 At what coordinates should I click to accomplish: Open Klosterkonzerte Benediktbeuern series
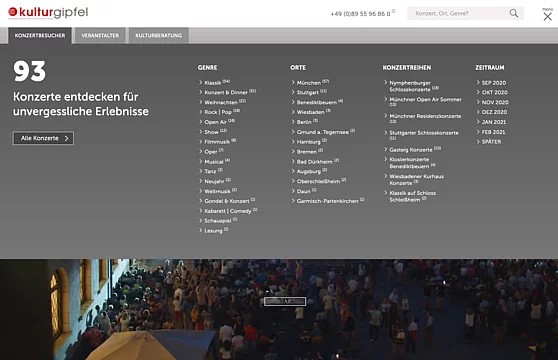(x=410, y=163)
